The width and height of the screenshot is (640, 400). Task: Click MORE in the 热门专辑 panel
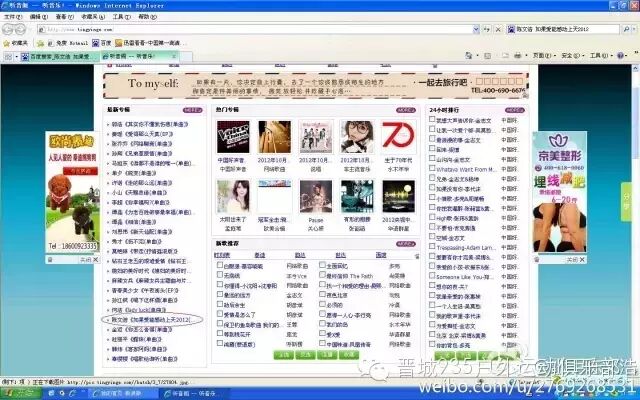406,110
